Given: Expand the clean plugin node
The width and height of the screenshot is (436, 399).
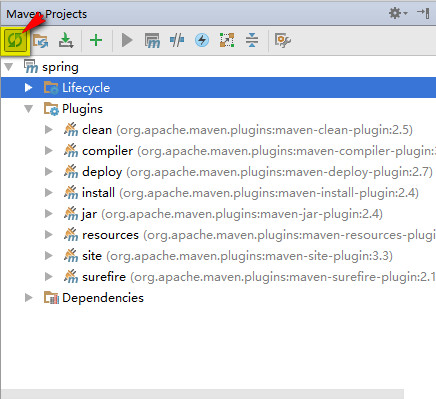Looking at the screenshot, I should 49,130.
